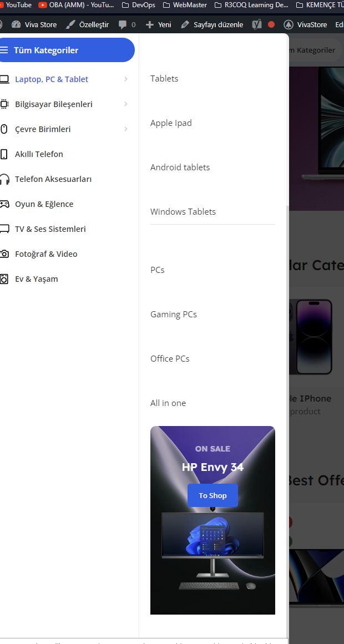Select Ev & Yaşam category
The width and height of the screenshot is (344, 644).
pos(37,279)
